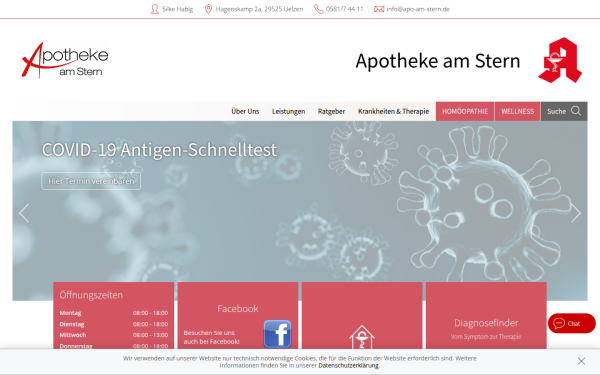Image resolution: width=600 pixels, height=375 pixels.
Task: Click Vom Symptom zur Therapie subtitle
Action: 486,337
